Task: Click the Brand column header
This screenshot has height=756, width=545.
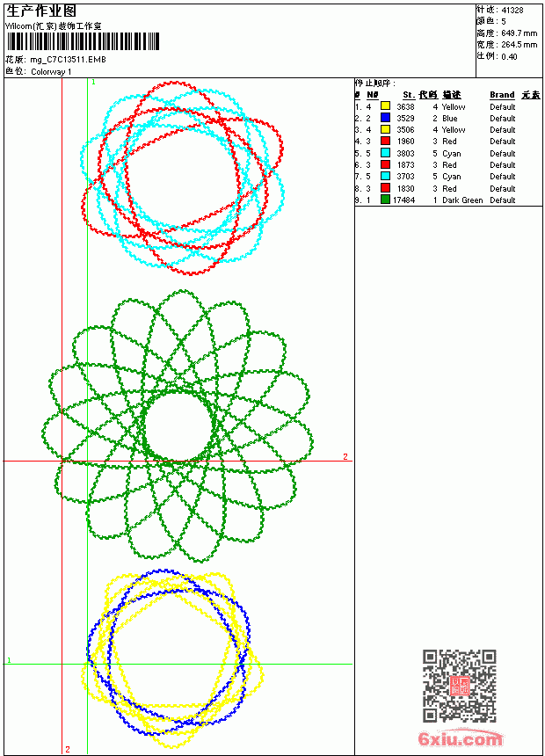Action: tap(502, 95)
